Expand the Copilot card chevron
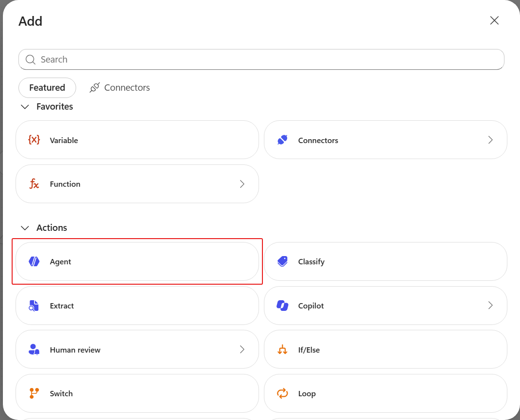Viewport: 520px width, 420px height. (490, 306)
